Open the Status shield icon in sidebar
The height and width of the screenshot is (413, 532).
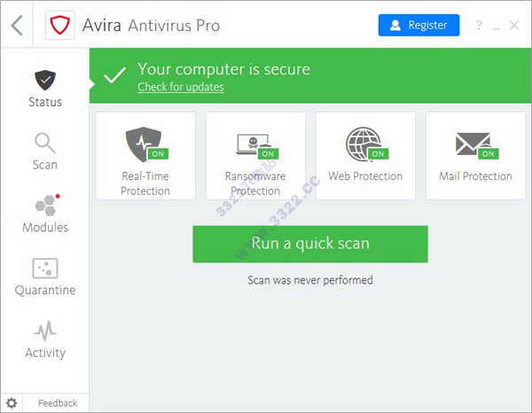pyautogui.click(x=45, y=80)
